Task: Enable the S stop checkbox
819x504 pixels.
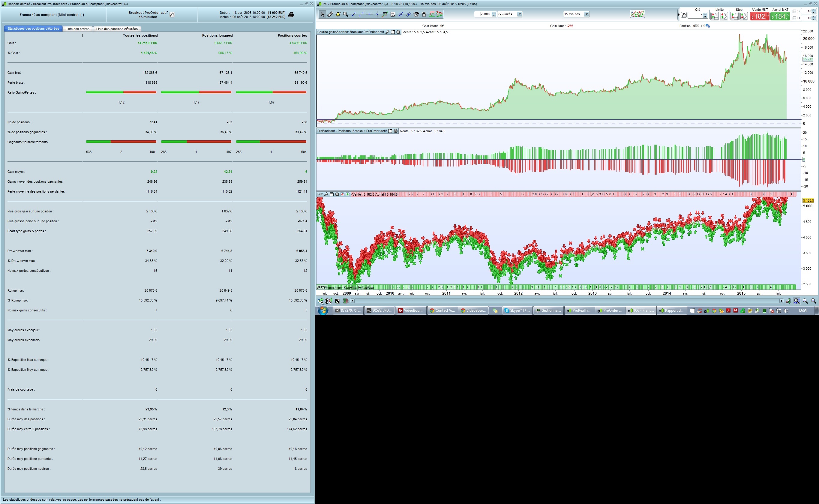Action: (x=794, y=11)
